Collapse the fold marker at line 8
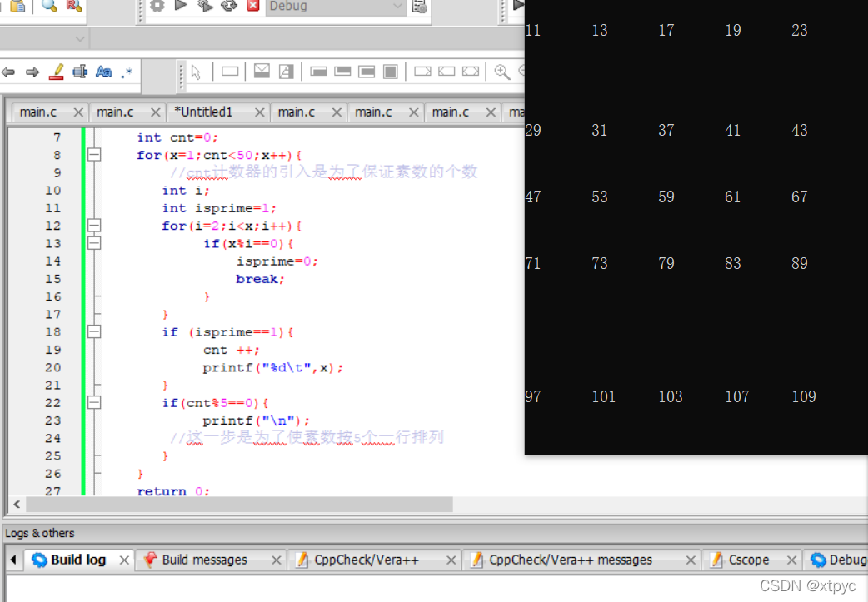This screenshot has width=868, height=602. click(x=94, y=155)
